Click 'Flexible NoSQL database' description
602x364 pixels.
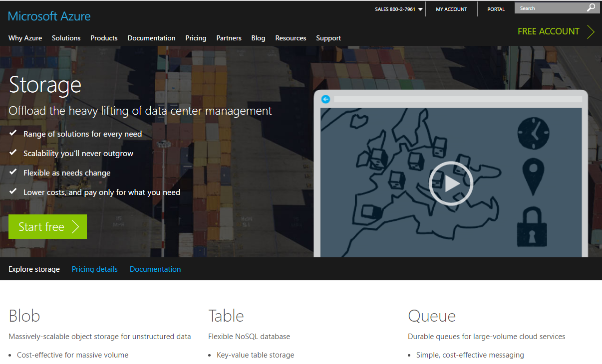coord(249,337)
